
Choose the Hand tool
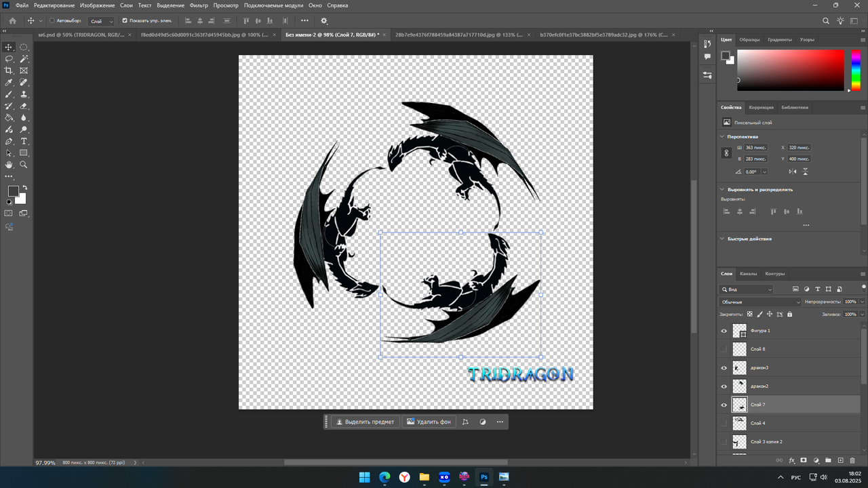click(x=9, y=165)
